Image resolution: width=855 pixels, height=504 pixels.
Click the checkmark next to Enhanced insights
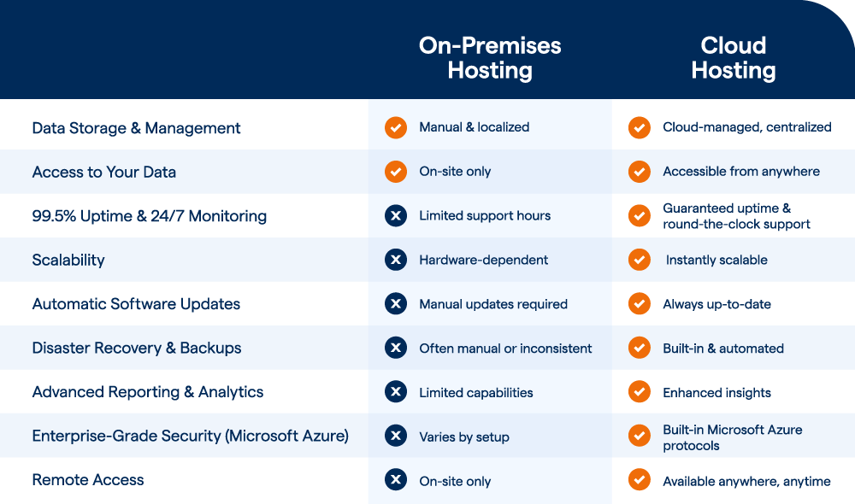(x=639, y=393)
